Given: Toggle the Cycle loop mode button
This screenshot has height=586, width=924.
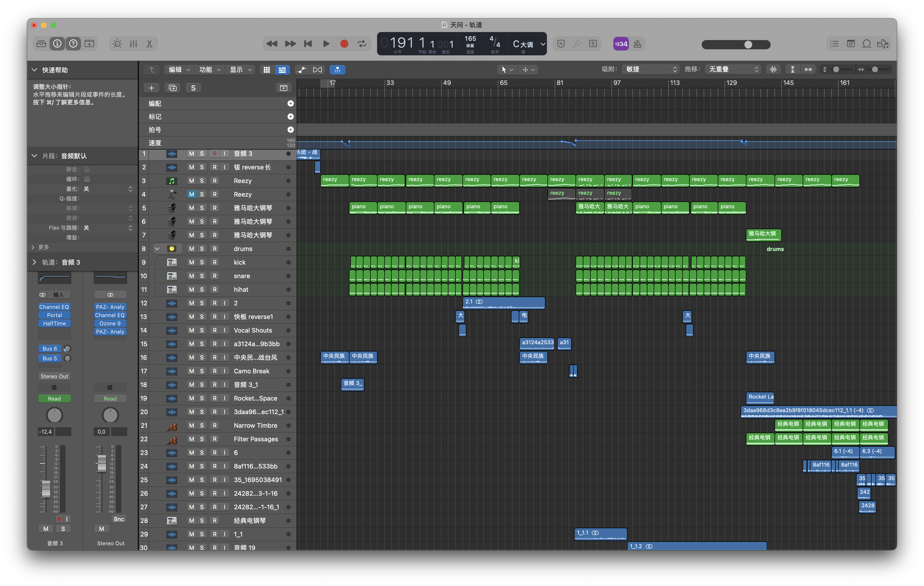Looking at the screenshot, I should [362, 44].
